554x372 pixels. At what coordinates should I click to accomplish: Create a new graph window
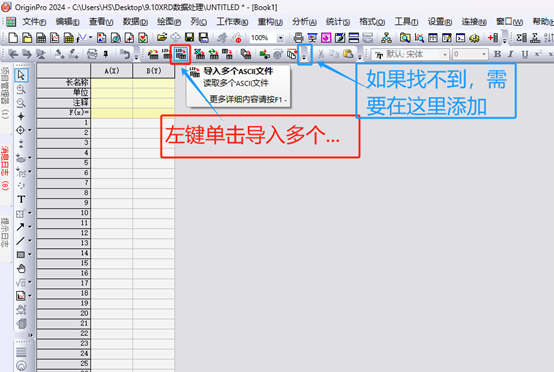tap(55, 37)
